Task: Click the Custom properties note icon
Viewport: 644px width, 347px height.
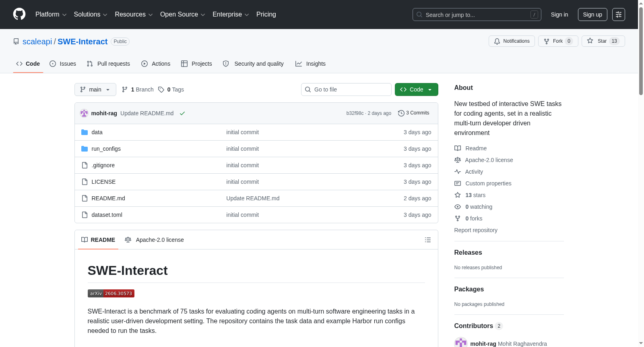Action: 458,183
